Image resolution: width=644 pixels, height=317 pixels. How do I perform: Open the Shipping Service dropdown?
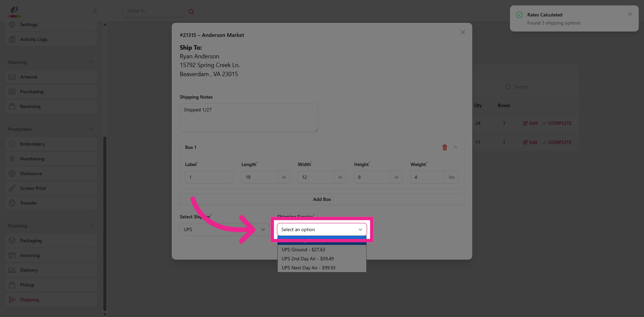pyautogui.click(x=321, y=229)
